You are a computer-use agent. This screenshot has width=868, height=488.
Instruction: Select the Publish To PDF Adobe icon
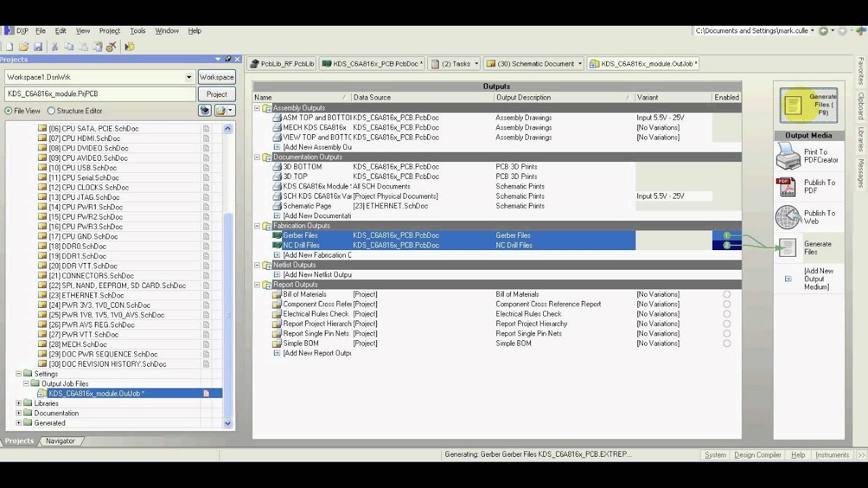(786, 186)
